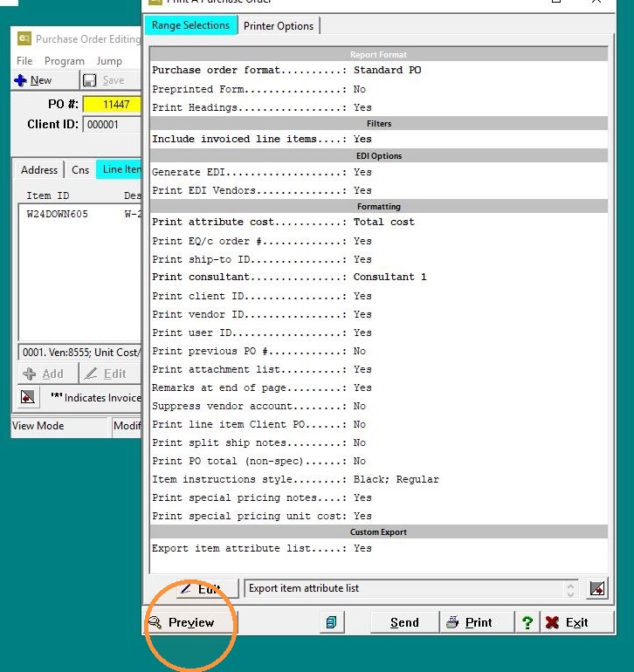The height and width of the screenshot is (672, 634).
Task: Select the Print ship-to ID row
Action: click(378, 259)
